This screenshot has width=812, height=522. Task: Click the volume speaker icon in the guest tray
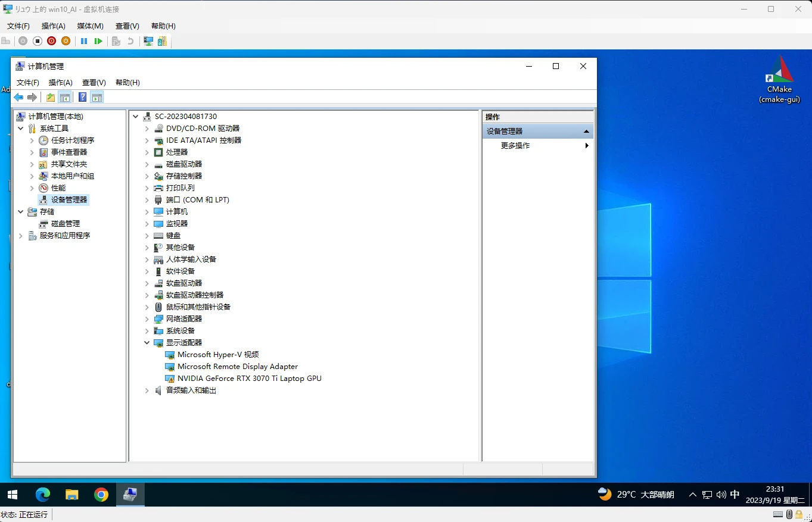721,495
